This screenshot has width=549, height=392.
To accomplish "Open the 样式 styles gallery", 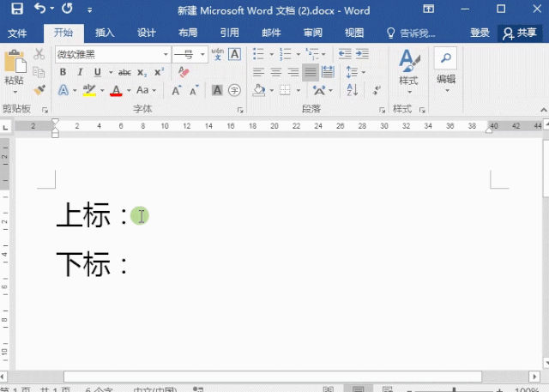I will click(409, 72).
